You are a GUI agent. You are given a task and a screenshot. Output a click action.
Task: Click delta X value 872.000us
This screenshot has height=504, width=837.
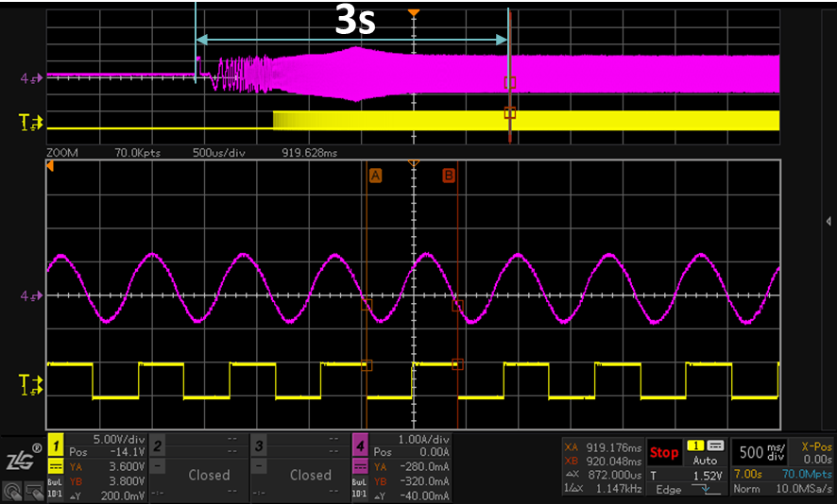tap(604, 474)
